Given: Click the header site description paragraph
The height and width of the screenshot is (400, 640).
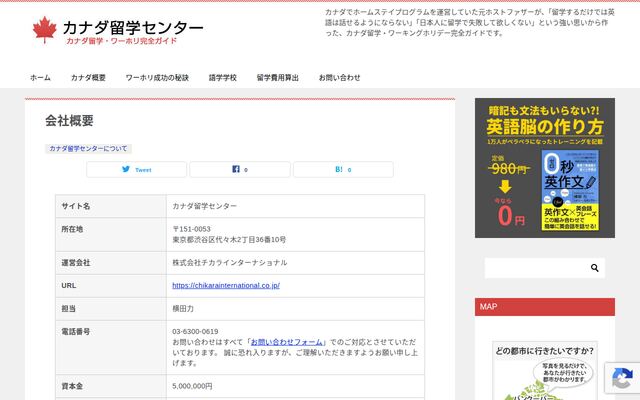Looking at the screenshot, I should (470, 22).
